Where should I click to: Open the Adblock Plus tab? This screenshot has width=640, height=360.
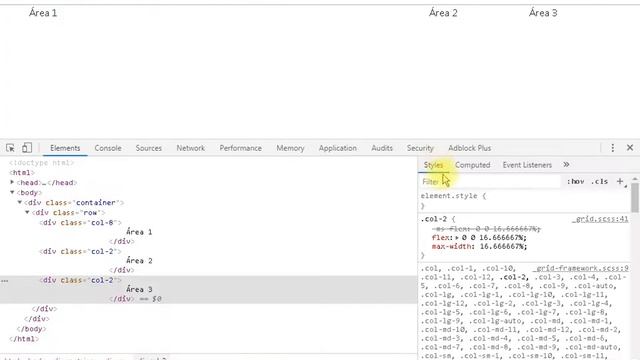(469, 148)
